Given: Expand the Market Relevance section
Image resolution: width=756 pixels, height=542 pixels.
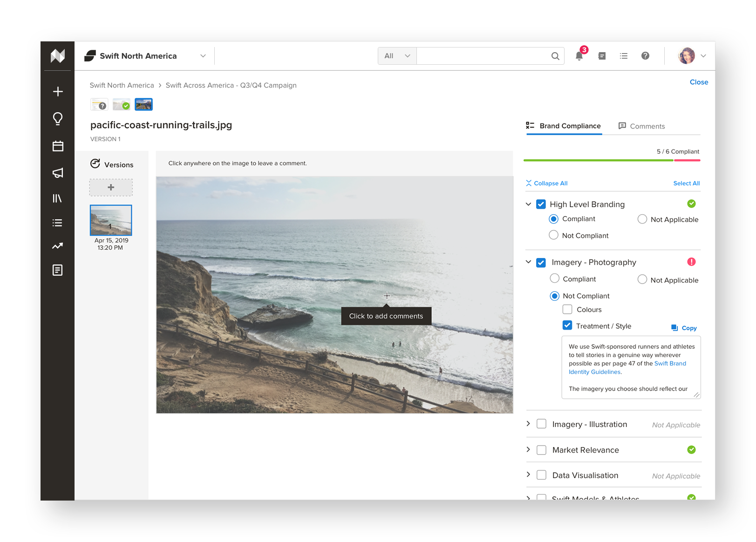Looking at the screenshot, I should 528,449.
